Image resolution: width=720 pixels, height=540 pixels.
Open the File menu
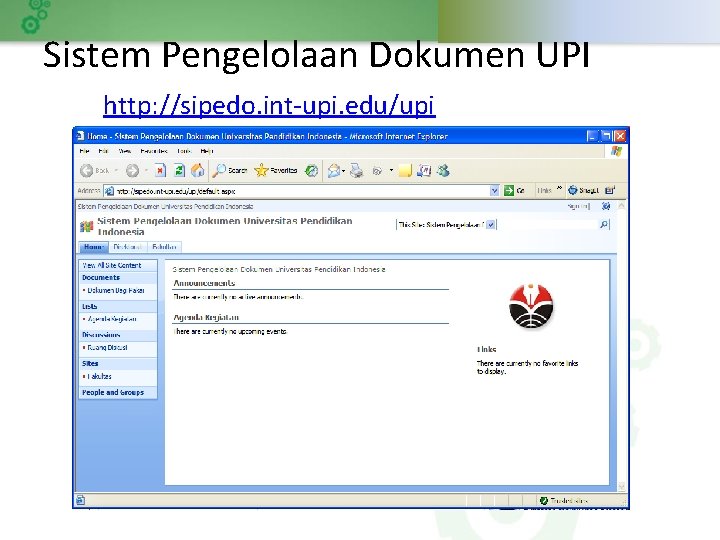click(x=84, y=151)
